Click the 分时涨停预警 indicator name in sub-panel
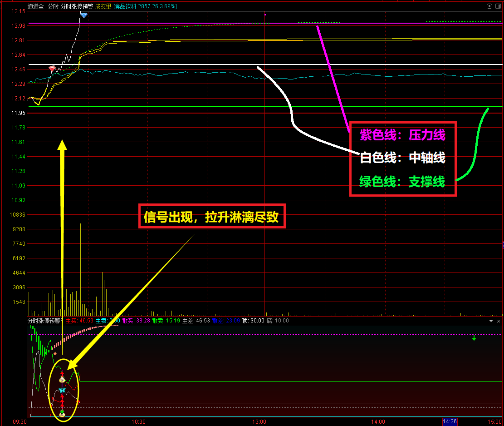Viewport: 504px width, 426px height. (45, 321)
